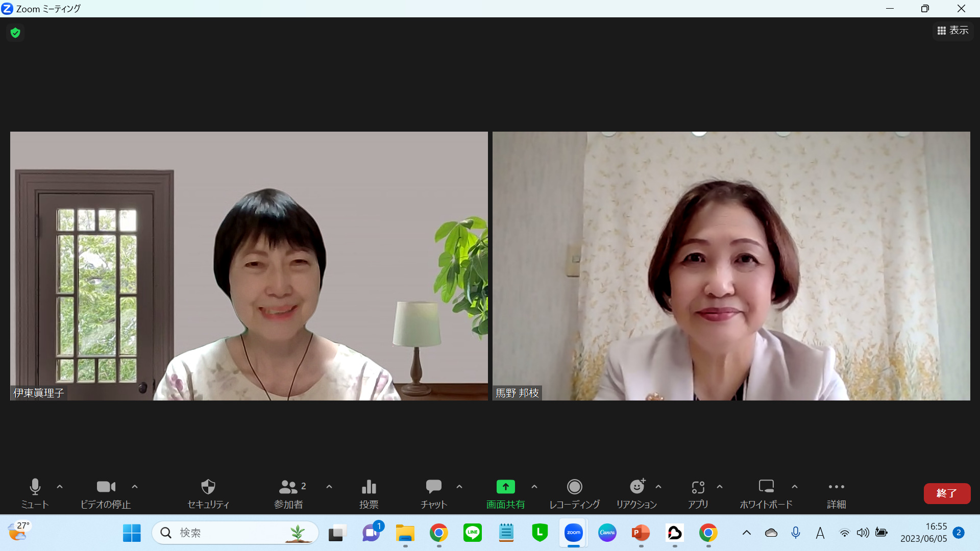The width and height of the screenshot is (980, 551).
Task: Expand the arrow next to Participants (参加者)
Action: tap(329, 487)
